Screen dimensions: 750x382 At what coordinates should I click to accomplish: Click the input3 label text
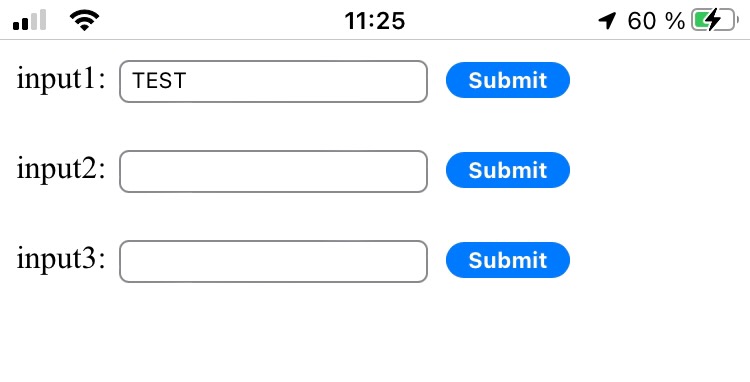coord(61,259)
